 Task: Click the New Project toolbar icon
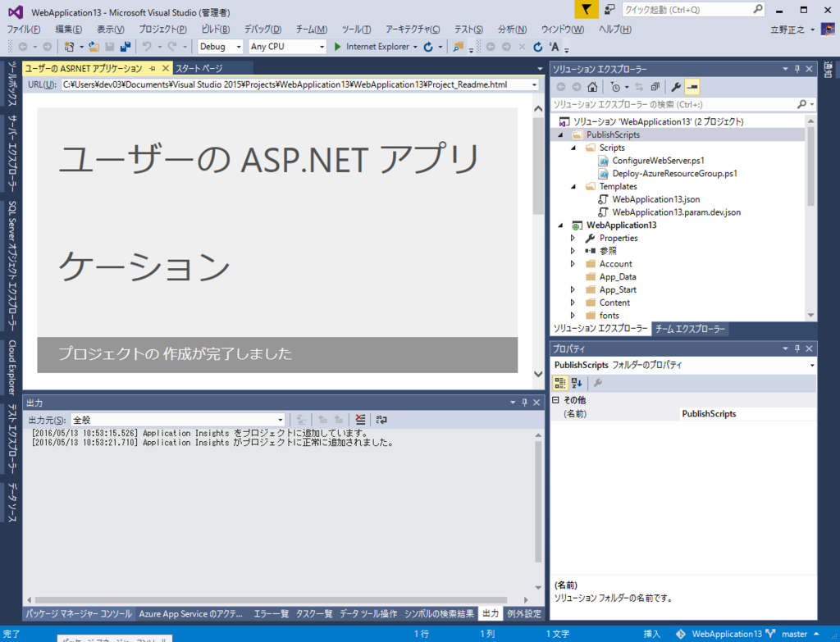point(69,47)
